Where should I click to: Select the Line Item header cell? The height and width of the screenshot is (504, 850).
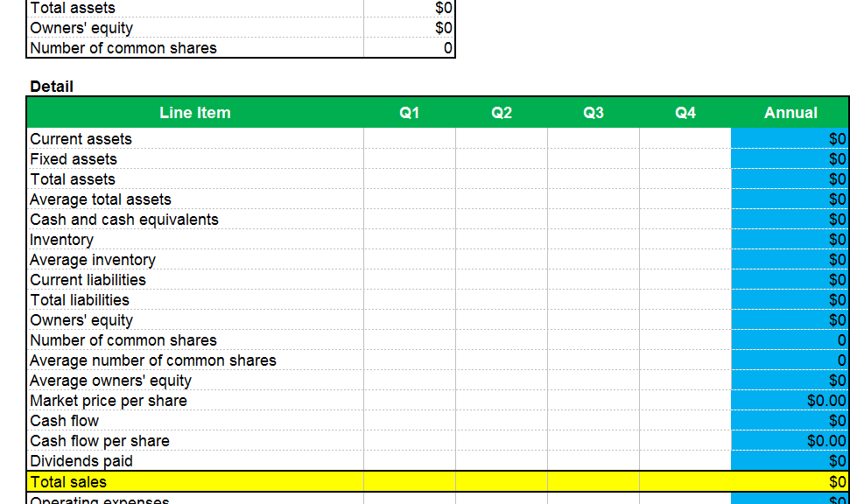coord(194,113)
